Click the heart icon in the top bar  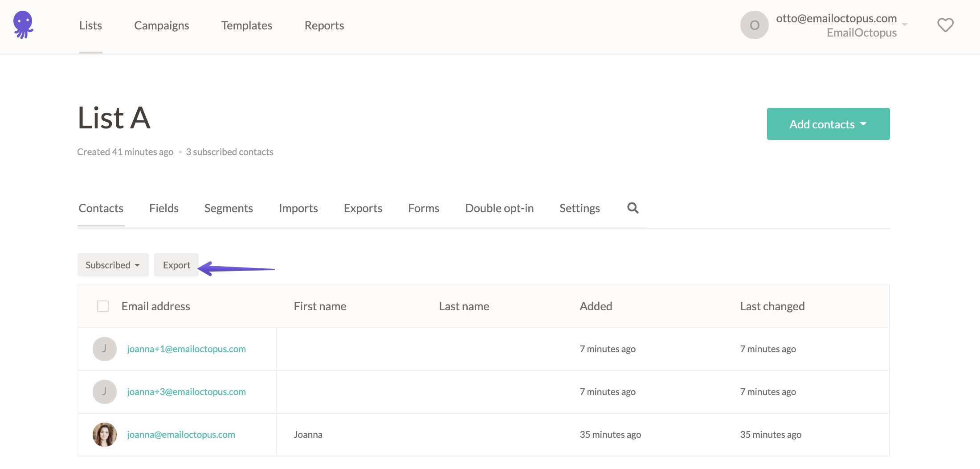click(945, 25)
